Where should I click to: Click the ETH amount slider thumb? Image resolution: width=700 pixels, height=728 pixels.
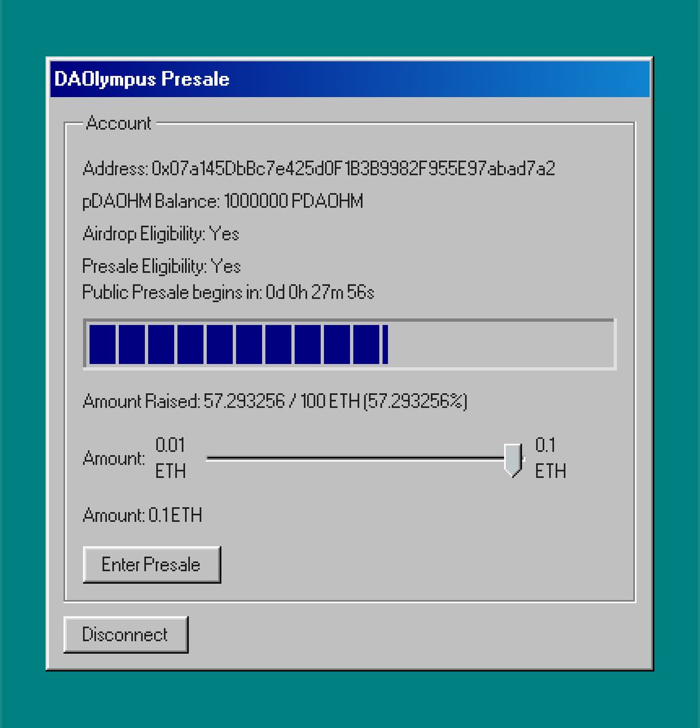pyautogui.click(x=513, y=460)
